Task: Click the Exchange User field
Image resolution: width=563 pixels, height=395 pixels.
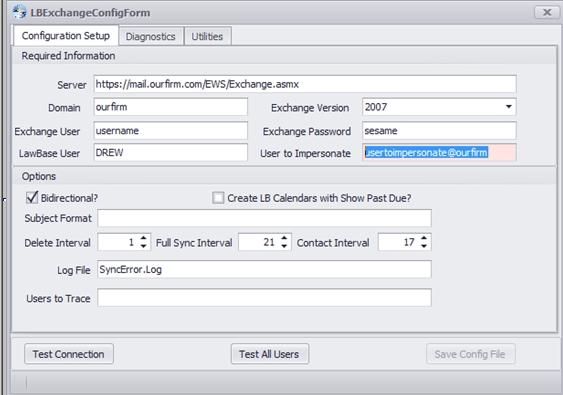Action: click(x=171, y=131)
